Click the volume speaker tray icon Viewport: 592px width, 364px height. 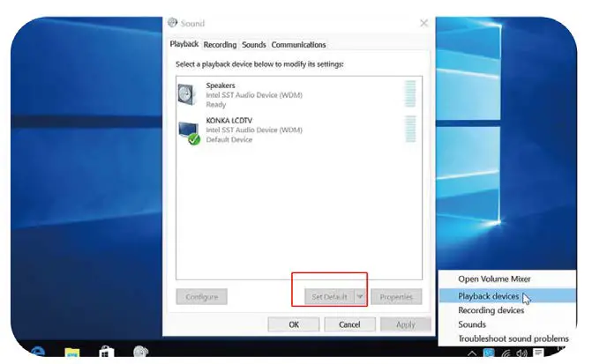pos(521,353)
